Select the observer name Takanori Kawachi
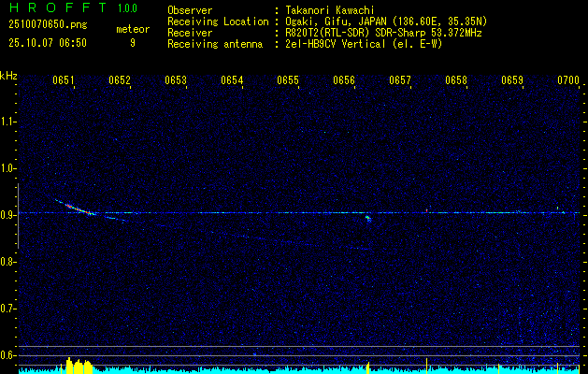The width and height of the screenshot is (588, 374). pos(330,10)
